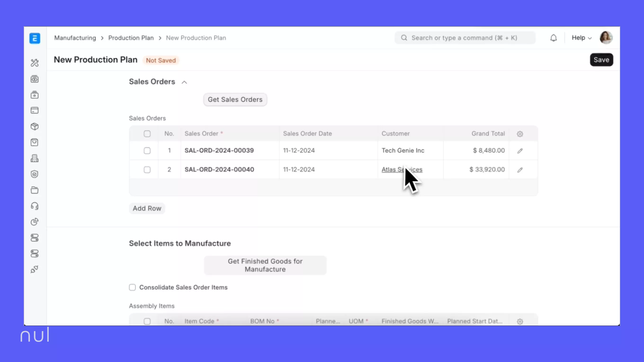Open the Help dropdown

[x=581, y=38]
